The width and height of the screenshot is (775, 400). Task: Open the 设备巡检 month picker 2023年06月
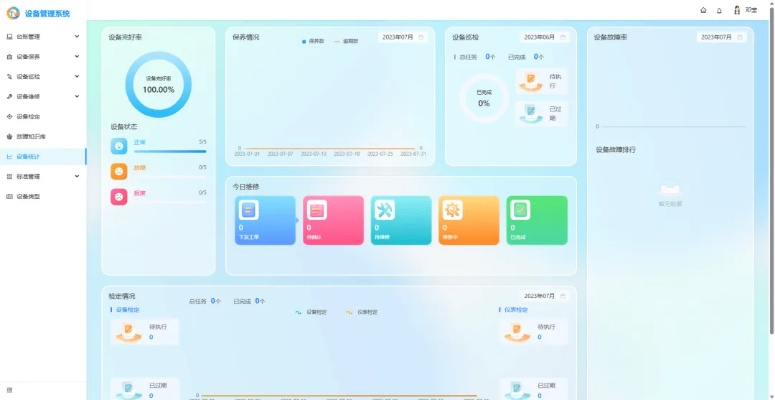(x=545, y=37)
